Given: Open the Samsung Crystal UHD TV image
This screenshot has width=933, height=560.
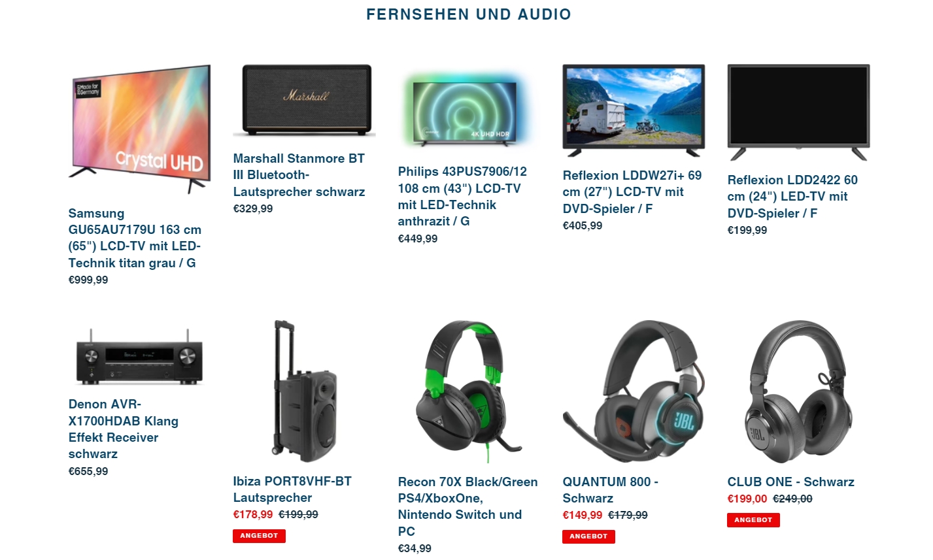Looking at the screenshot, I should (x=140, y=129).
